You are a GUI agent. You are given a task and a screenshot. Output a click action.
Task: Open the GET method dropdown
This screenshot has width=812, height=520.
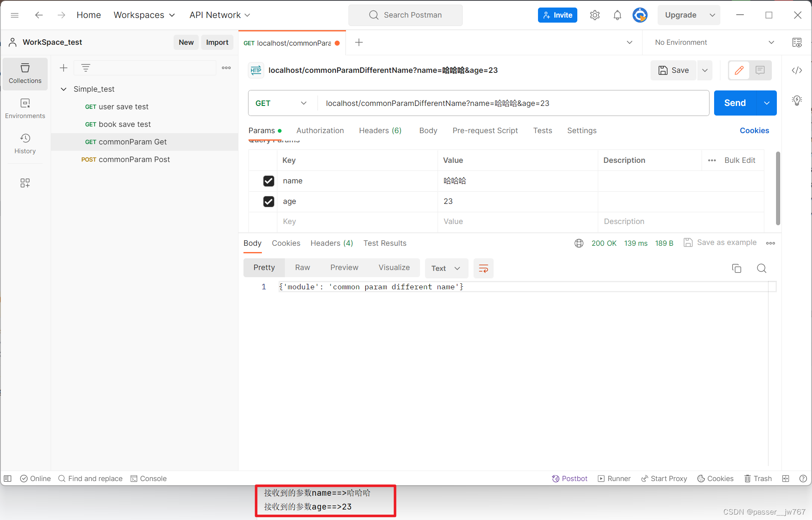pyautogui.click(x=281, y=103)
